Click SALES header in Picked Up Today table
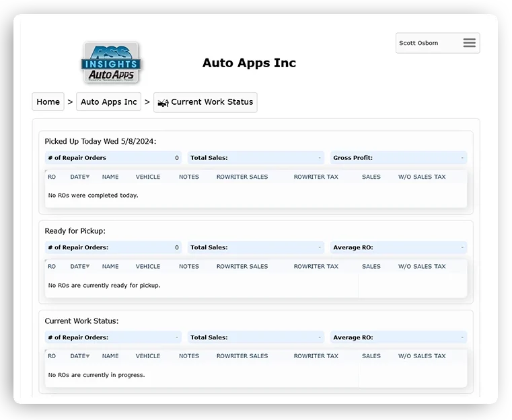The image size is (512, 420). pos(371,177)
